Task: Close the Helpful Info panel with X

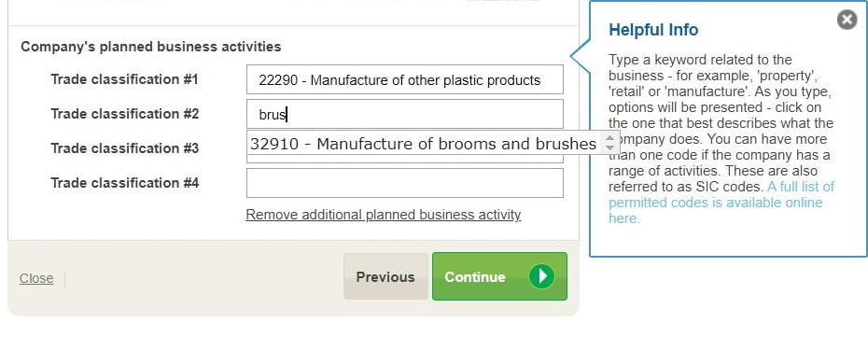Action: tap(847, 21)
